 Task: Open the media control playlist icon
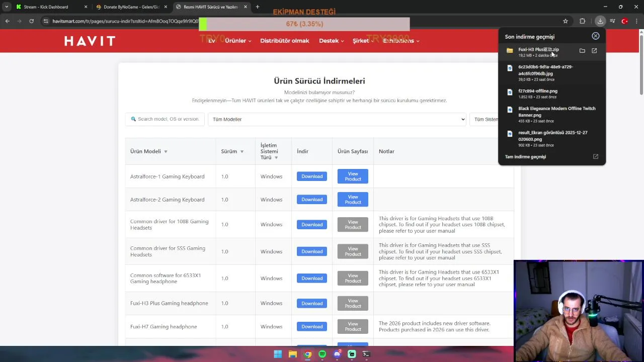[x=612, y=21]
